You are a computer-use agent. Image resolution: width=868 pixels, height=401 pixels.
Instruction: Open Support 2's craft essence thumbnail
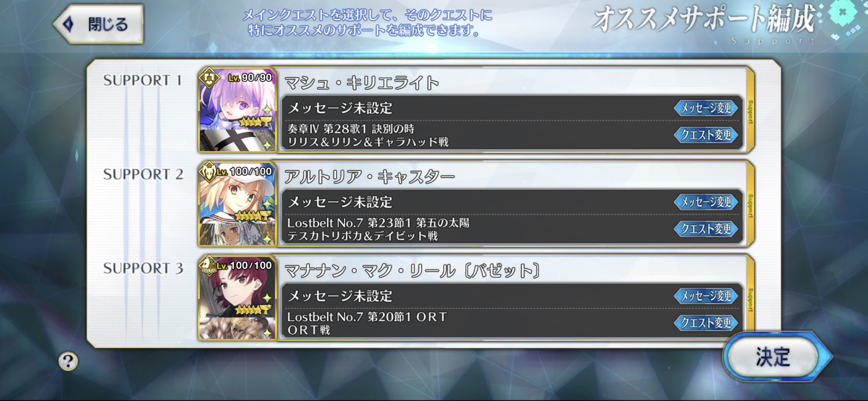(238, 234)
